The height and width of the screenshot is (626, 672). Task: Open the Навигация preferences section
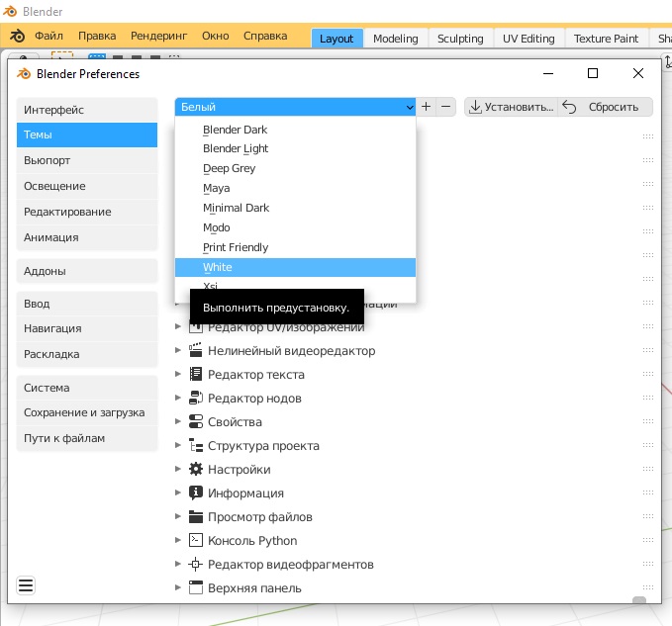[x=87, y=329]
